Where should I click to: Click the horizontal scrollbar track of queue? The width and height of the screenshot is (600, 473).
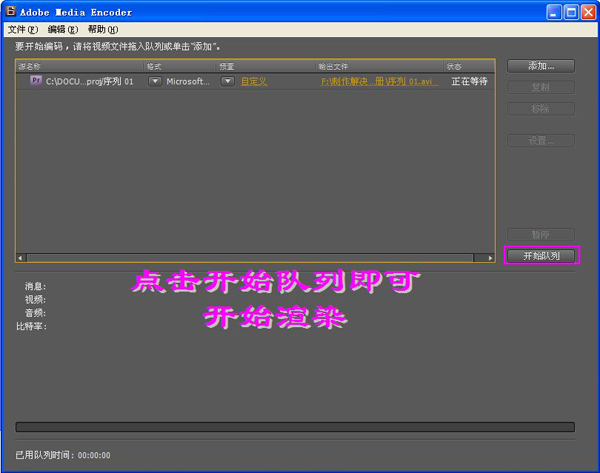(x=250, y=258)
